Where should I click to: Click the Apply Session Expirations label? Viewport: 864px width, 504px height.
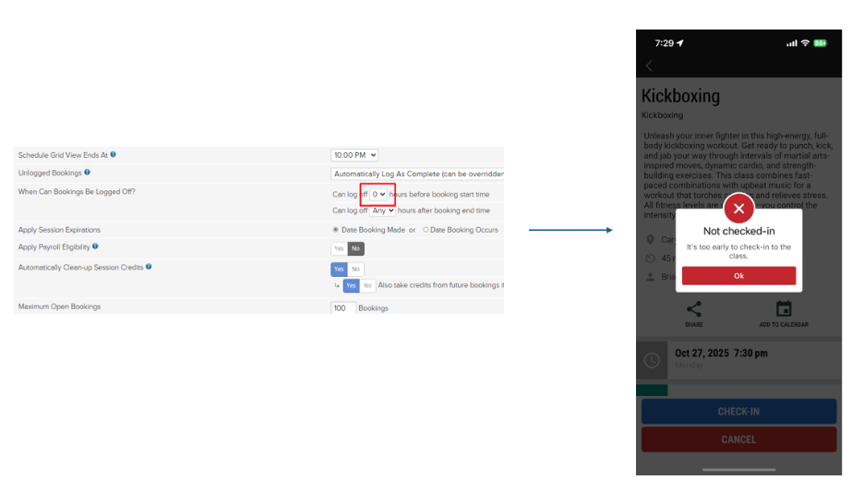pyautogui.click(x=59, y=230)
